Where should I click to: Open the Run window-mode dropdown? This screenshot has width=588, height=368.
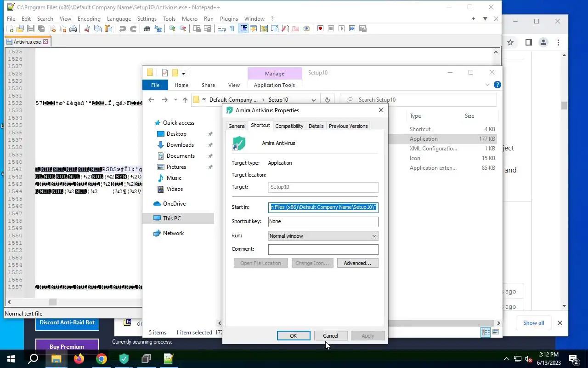pyautogui.click(x=323, y=236)
